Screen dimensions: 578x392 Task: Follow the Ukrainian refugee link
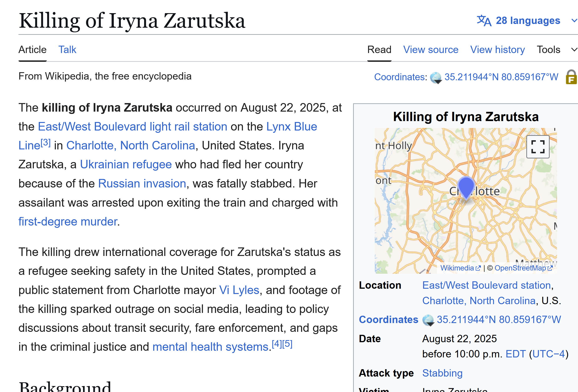(126, 165)
